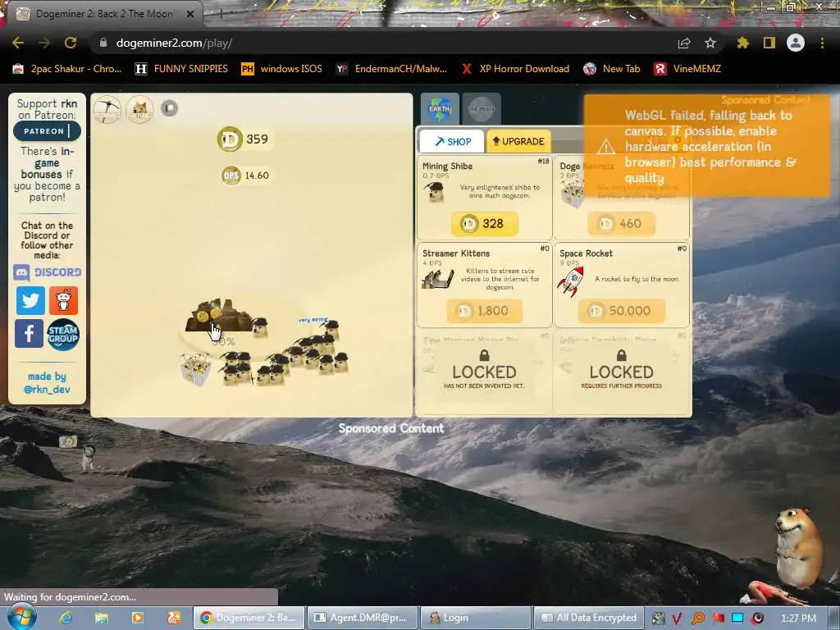Viewport: 840px width, 630px height.
Task: Mine the dogecoin rock pile
Action: click(x=219, y=316)
